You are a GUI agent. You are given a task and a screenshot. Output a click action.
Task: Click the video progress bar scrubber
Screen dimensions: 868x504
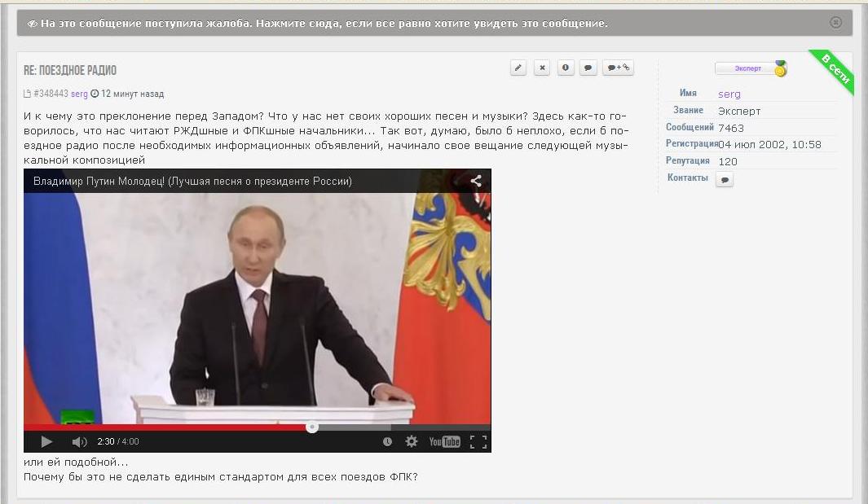312,427
